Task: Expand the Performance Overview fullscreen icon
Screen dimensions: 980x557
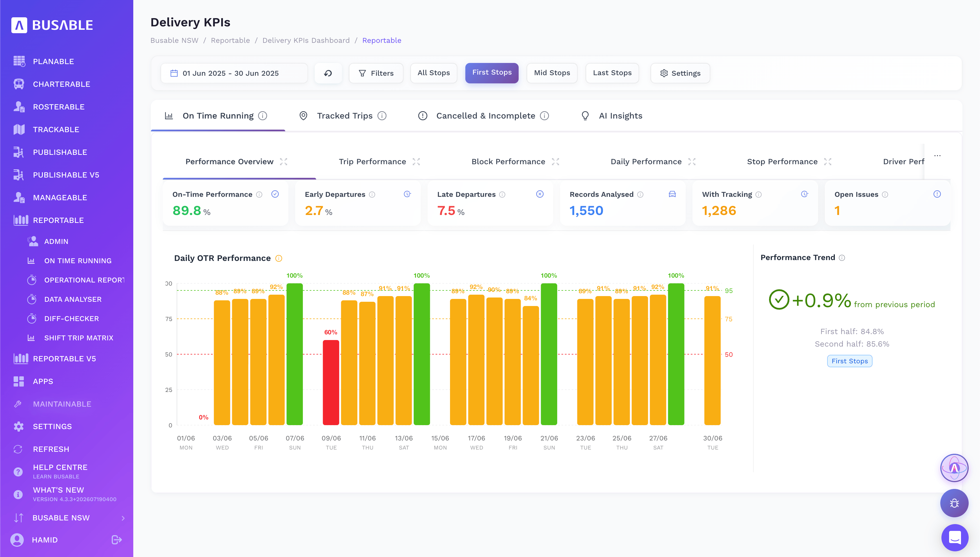Action: click(284, 162)
